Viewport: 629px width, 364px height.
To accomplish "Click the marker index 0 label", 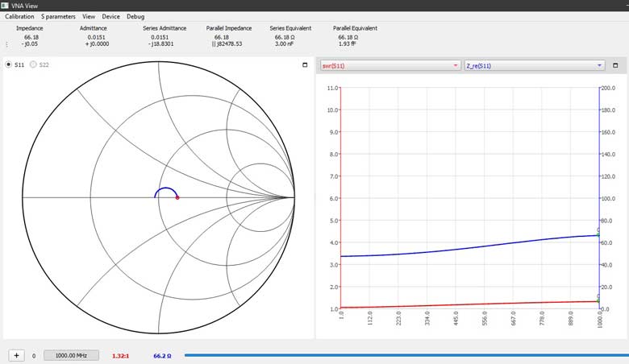I will [x=34, y=356].
